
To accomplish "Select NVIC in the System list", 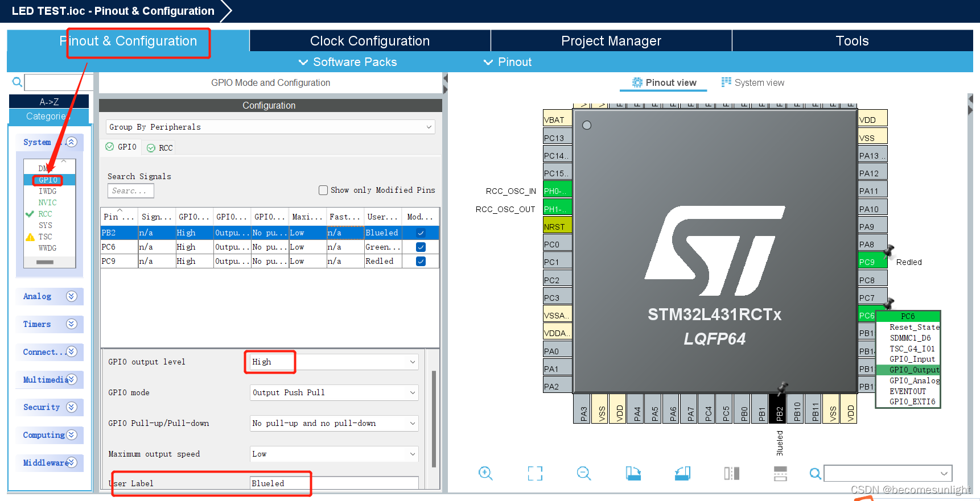I will click(47, 202).
